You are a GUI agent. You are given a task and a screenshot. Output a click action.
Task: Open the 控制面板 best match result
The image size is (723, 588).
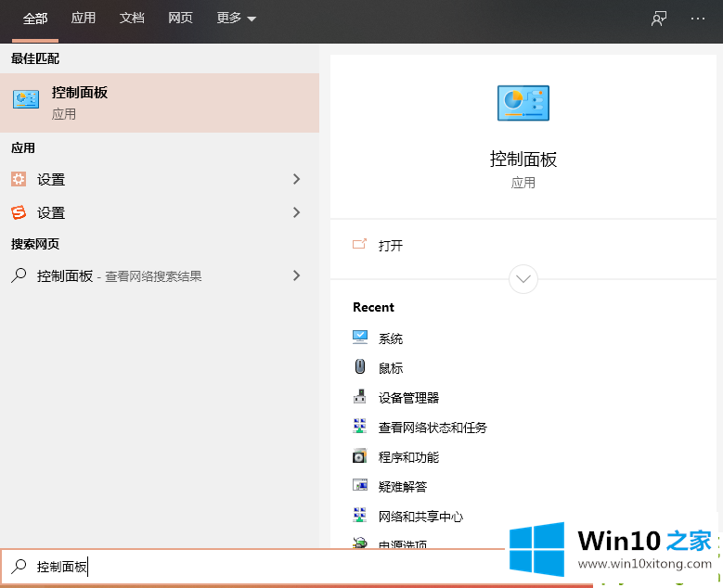click(160, 103)
